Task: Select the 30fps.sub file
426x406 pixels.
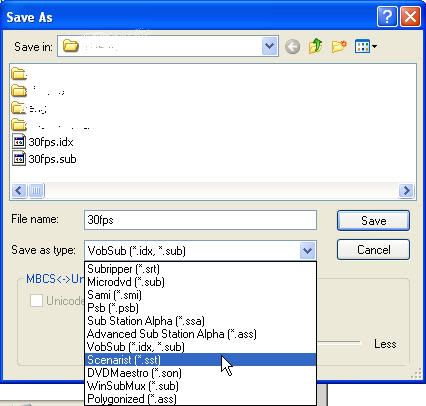Action: 44,159
